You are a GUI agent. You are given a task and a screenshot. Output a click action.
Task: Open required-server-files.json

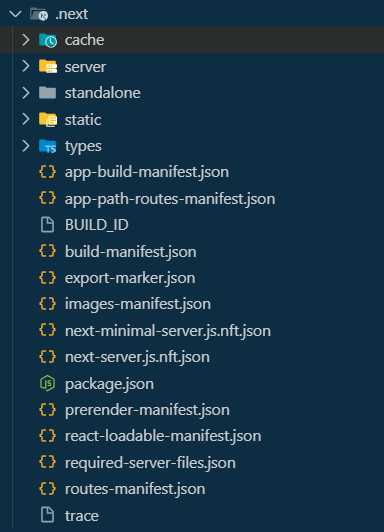(x=150, y=463)
